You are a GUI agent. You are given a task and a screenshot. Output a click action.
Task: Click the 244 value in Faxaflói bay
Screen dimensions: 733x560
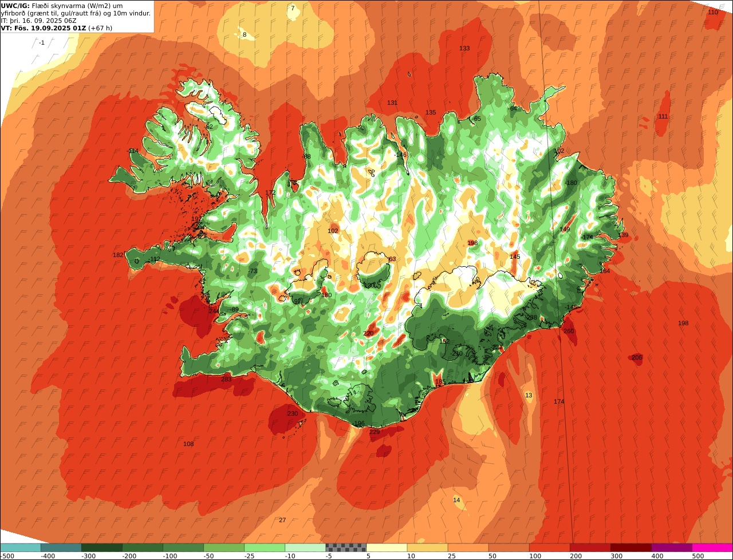(214, 311)
